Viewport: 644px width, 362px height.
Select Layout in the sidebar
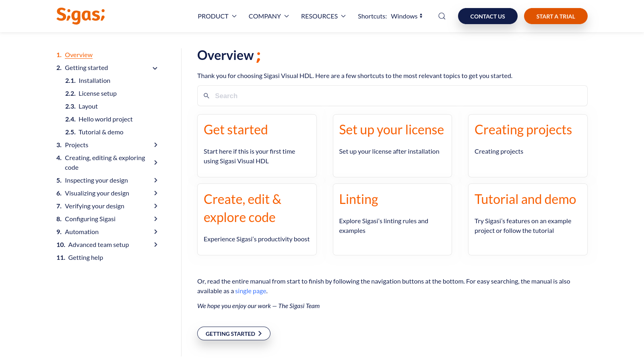[x=88, y=106]
